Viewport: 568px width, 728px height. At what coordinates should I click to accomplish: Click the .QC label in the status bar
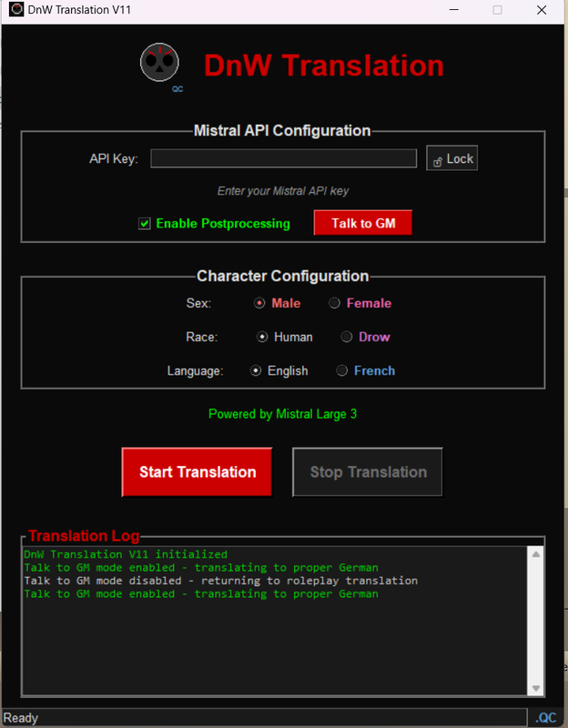[x=546, y=718]
